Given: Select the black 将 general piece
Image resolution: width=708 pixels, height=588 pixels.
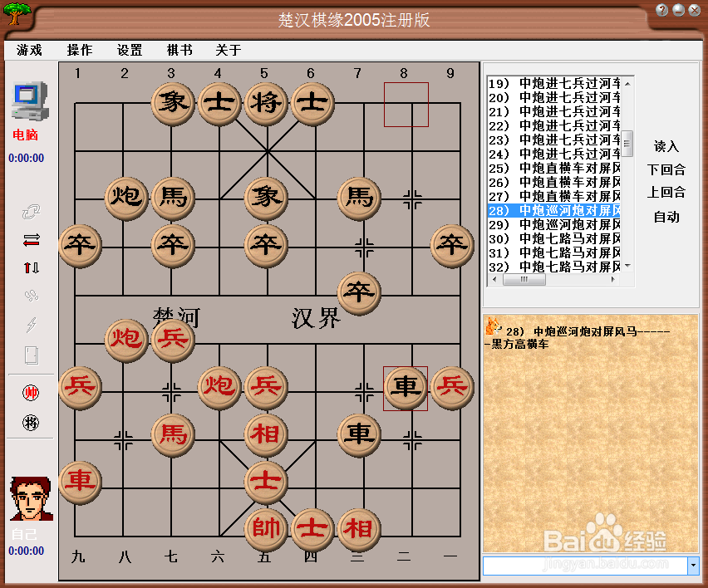Looking at the screenshot, I should tap(266, 103).
